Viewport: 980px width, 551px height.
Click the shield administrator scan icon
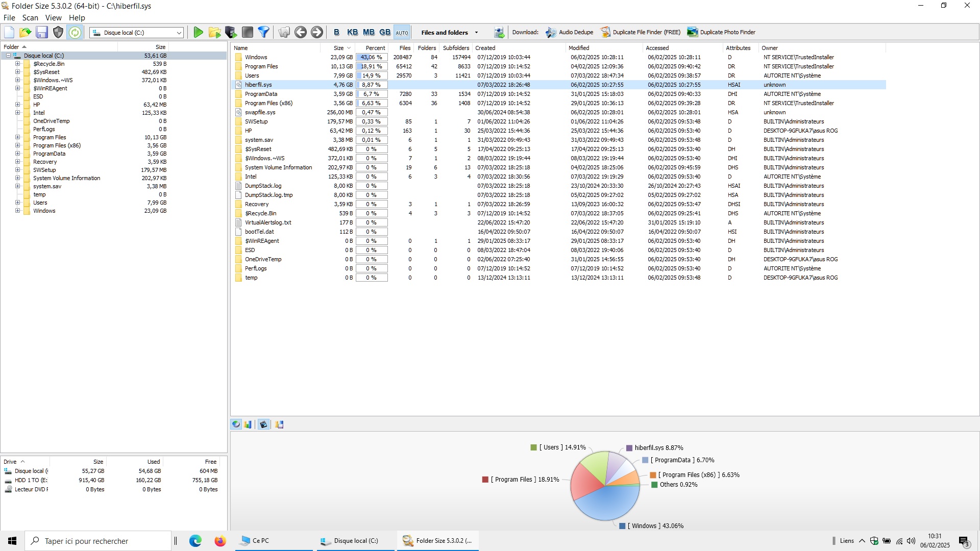coord(58,33)
